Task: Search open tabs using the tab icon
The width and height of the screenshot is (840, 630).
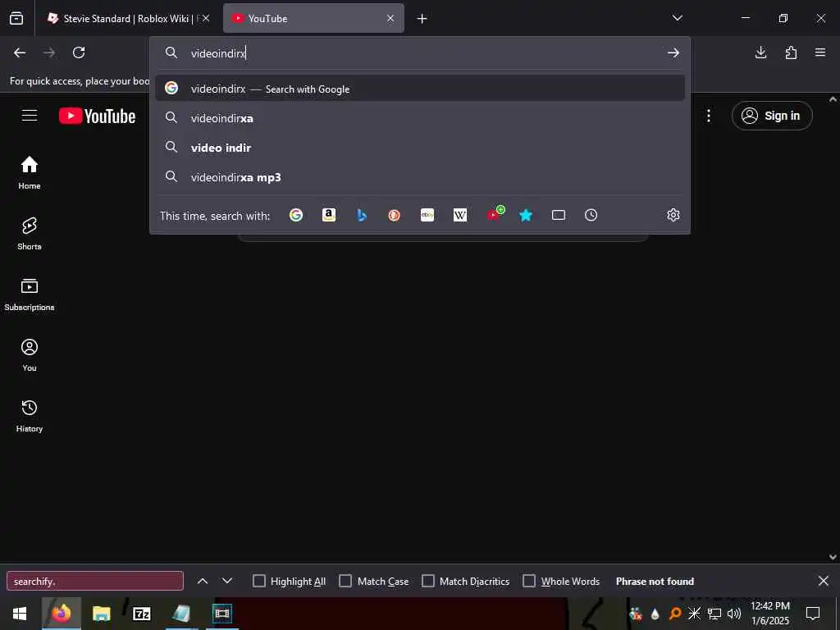Action: [558, 216]
